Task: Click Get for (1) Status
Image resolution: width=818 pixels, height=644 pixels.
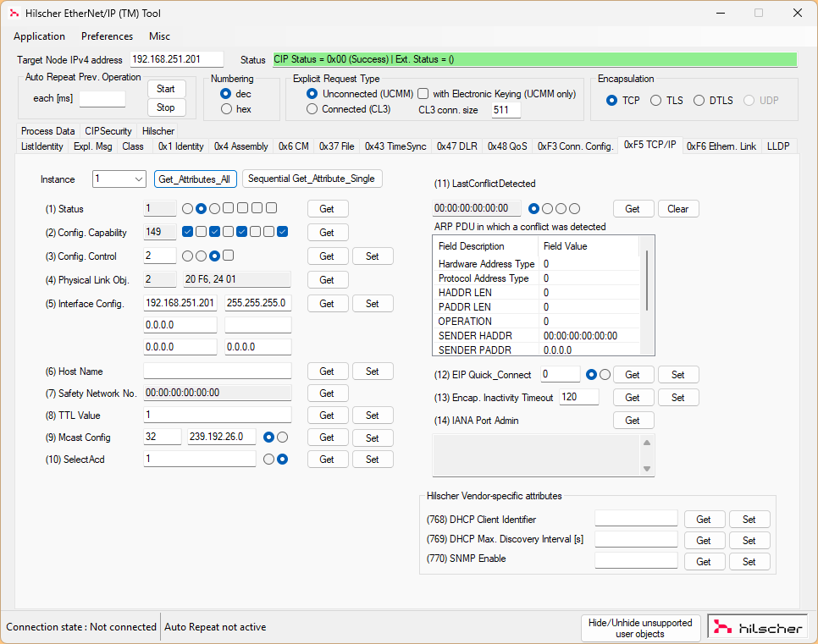Action: pyautogui.click(x=328, y=208)
